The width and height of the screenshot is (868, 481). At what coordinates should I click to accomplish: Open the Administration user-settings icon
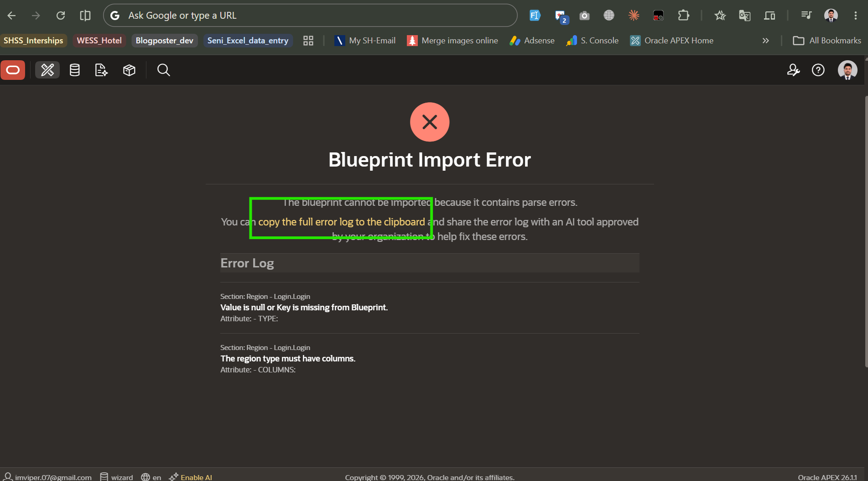[x=793, y=70]
